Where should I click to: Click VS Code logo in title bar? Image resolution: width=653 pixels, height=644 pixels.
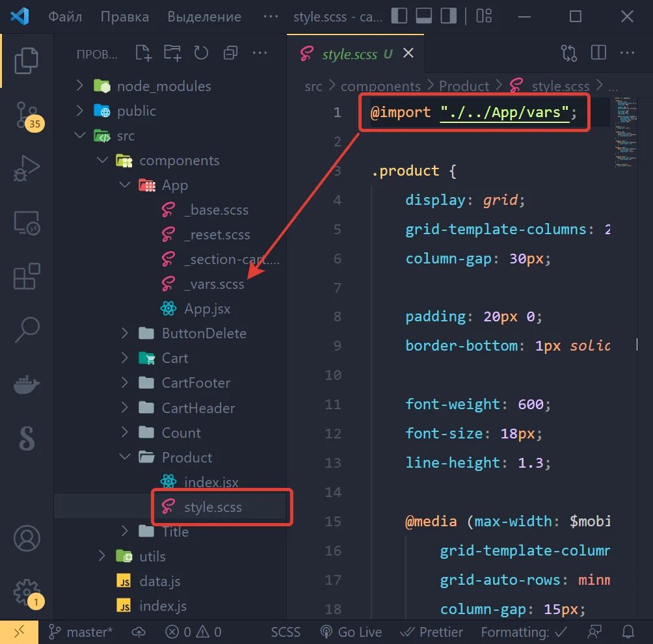pyautogui.click(x=20, y=17)
